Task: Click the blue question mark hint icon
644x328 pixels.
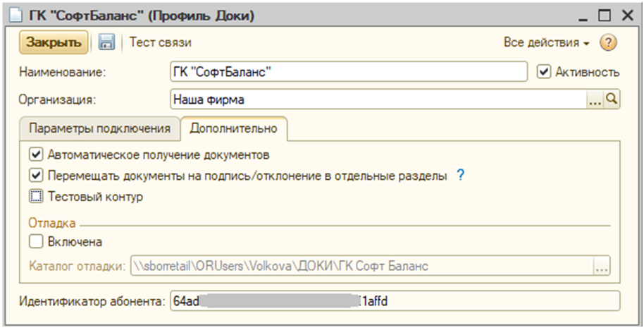Action: tap(461, 176)
